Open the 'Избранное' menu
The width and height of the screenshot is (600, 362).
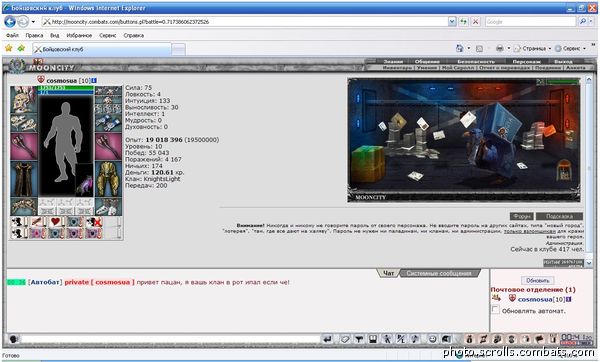tap(79, 35)
